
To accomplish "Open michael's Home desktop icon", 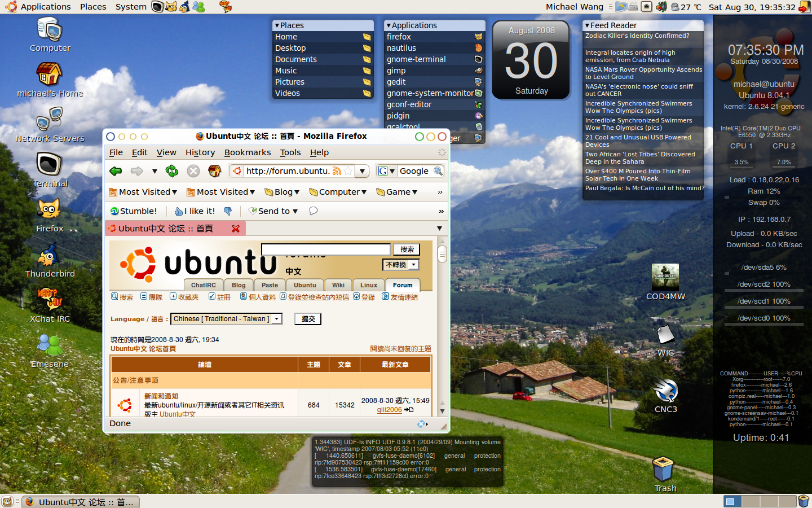I will 50,80.
